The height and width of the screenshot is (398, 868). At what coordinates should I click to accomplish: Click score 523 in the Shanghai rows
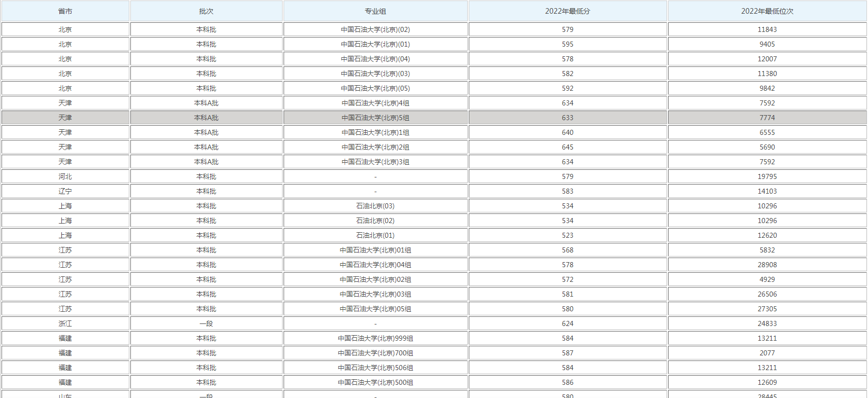568,235
